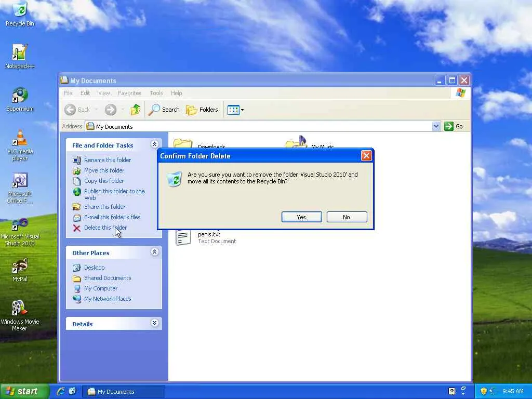The image size is (532, 399).
Task: Open the File menu
Action: click(68, 93)
